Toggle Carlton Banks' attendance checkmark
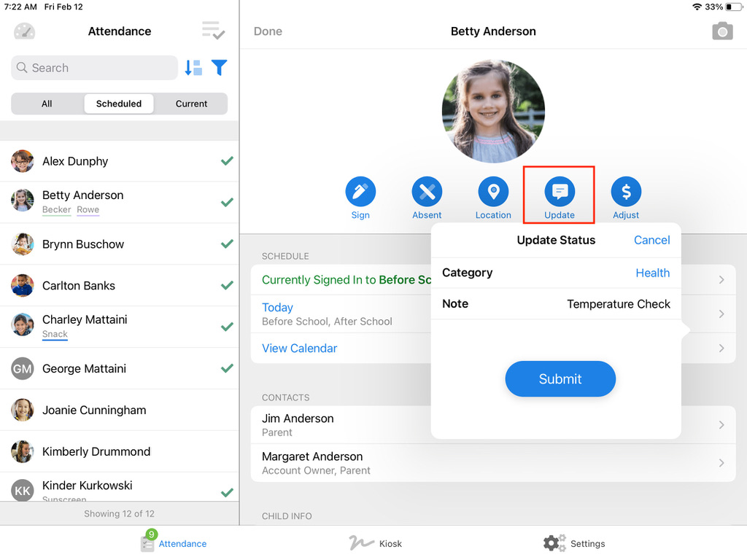The width and height of the screenshot is (747, 560). point(228,285)
